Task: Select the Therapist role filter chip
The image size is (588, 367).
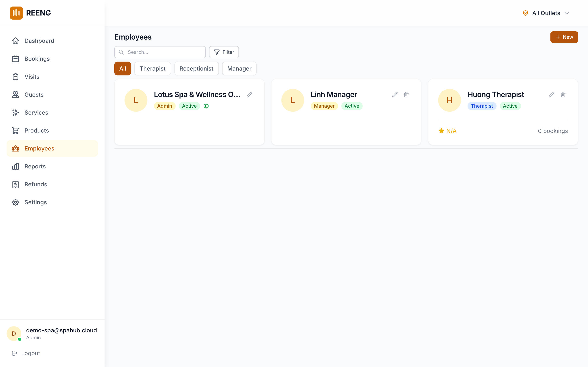Action: pos(152,69)
